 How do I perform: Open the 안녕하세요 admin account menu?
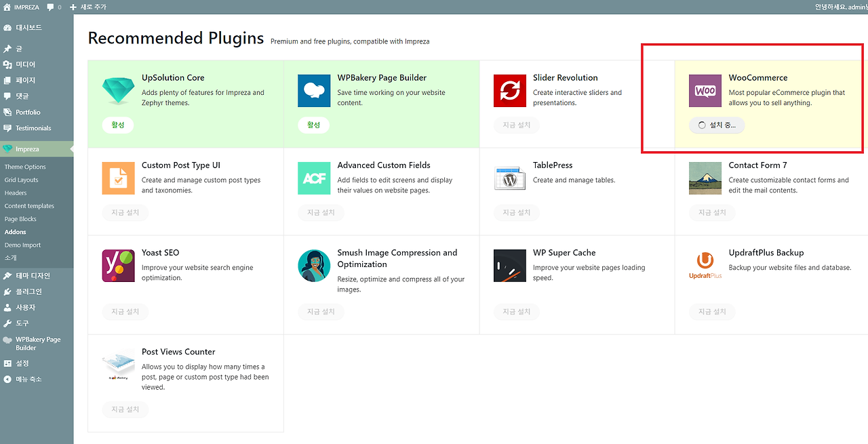pyautogui.click(x=841, y=7)
